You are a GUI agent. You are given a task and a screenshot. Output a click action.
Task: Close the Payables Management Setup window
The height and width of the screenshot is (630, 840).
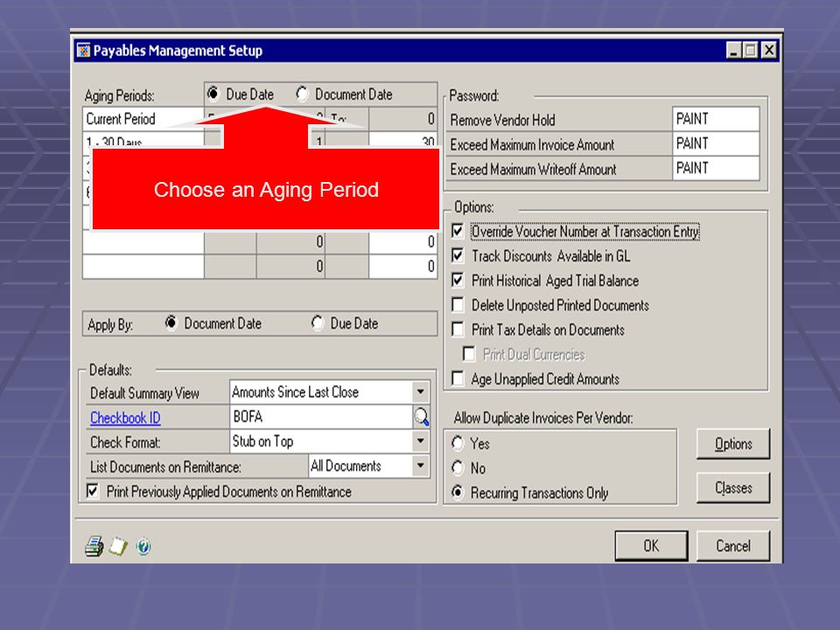(769, 51)
